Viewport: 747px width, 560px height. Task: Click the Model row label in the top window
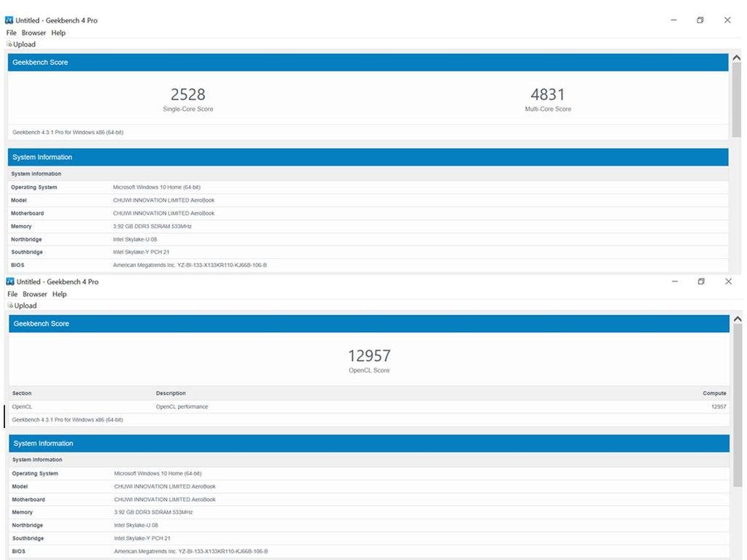coord(18,201)
